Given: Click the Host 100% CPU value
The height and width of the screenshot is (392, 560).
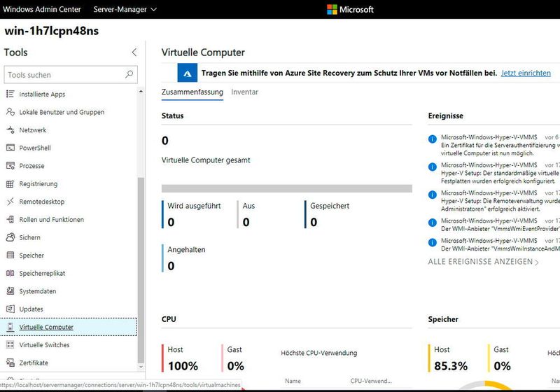Looking at the screenshot, I should pos(183,366).
